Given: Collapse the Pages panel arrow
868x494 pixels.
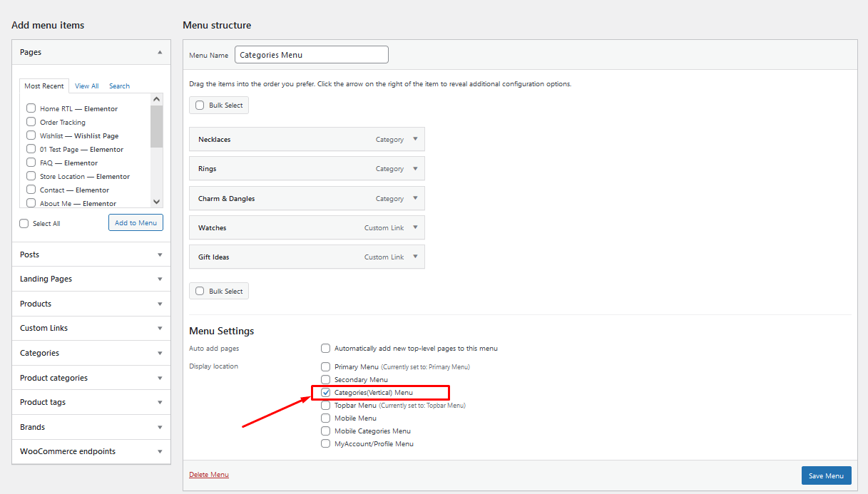Looking at the screenshot, I should [160, 52].
